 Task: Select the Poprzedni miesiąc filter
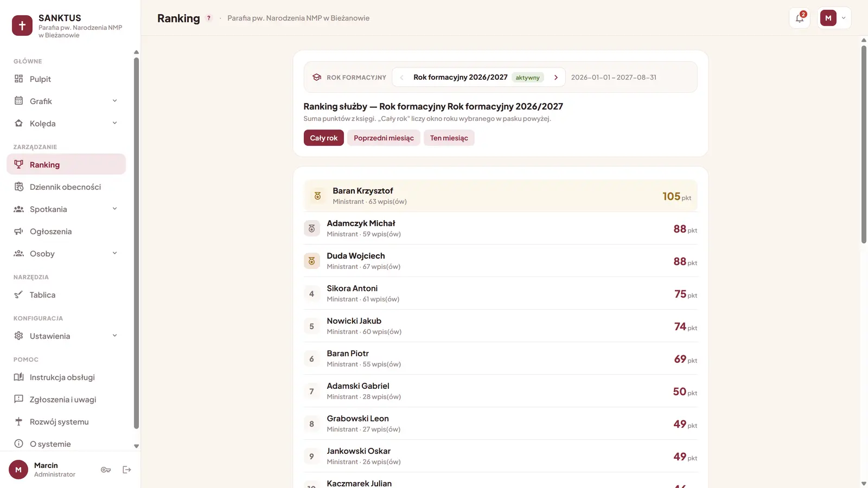pyautogui.click(x=384, y=138)
